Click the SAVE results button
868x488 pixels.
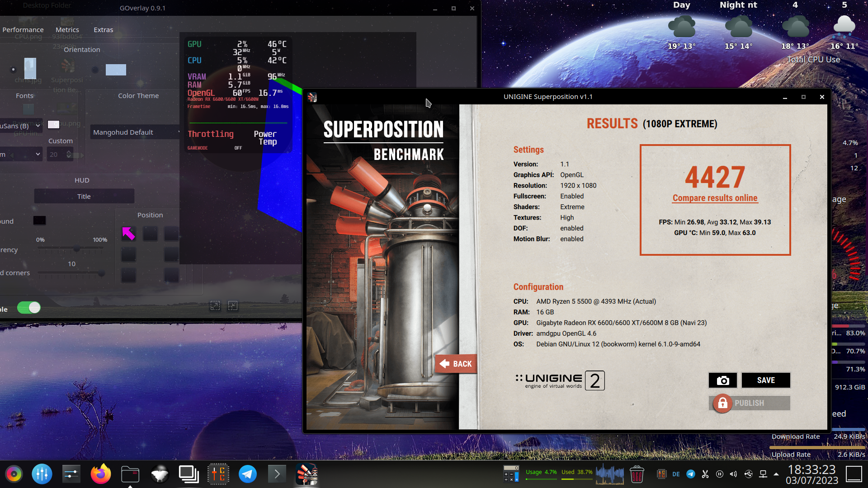click(x=765, y=380)
